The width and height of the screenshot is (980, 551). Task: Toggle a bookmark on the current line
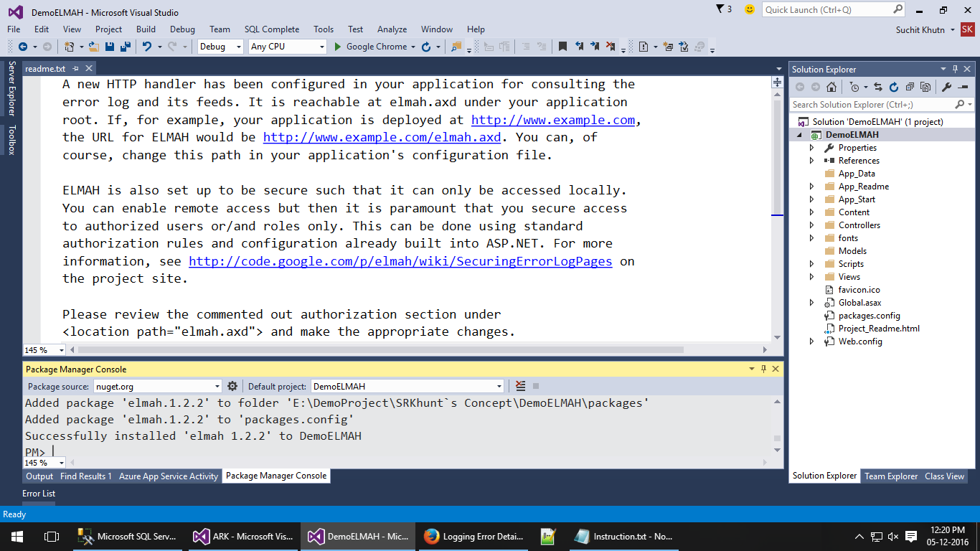(562, 47)
